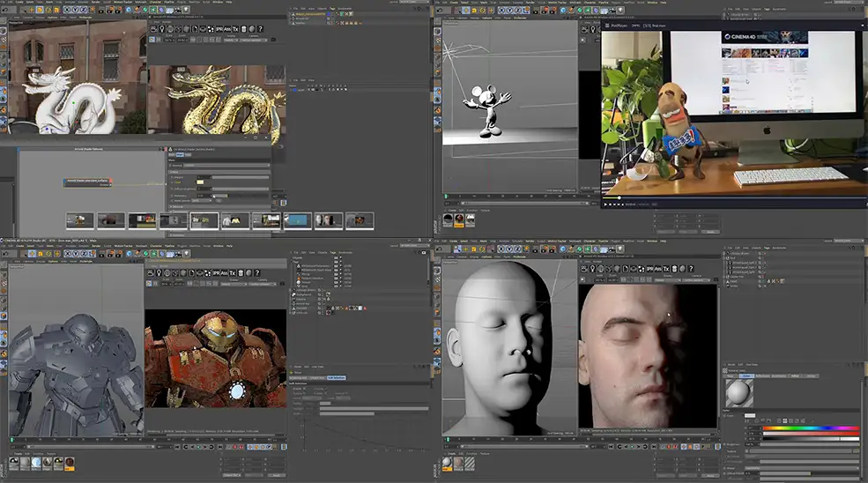Toggle the X-axis lock in robot window

click(68, 254)
